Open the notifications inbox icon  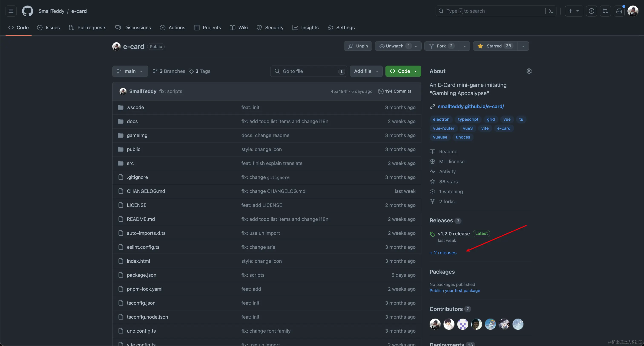click(x=619, y=11)
